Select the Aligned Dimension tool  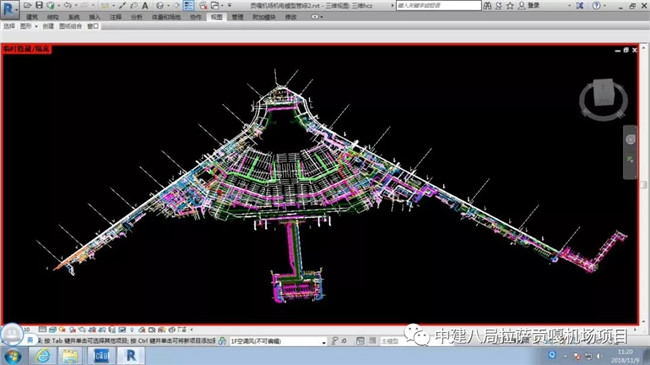click(122, 5)
